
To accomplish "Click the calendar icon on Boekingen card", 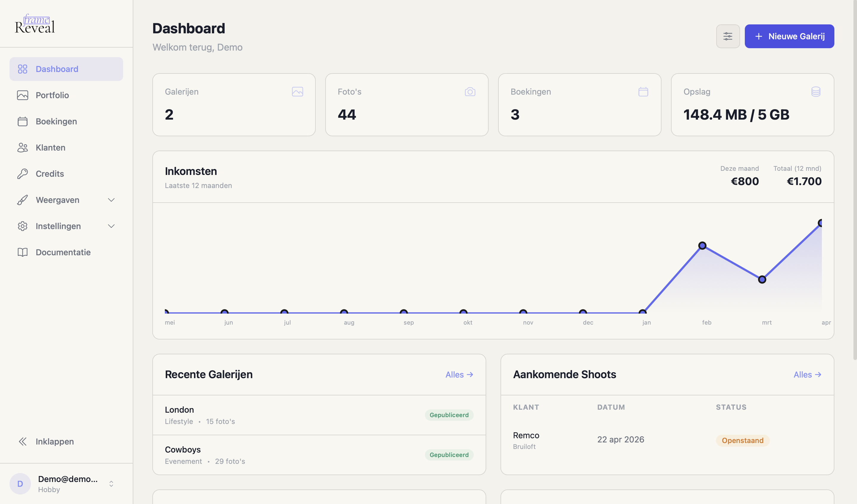I will click(643, 92).
